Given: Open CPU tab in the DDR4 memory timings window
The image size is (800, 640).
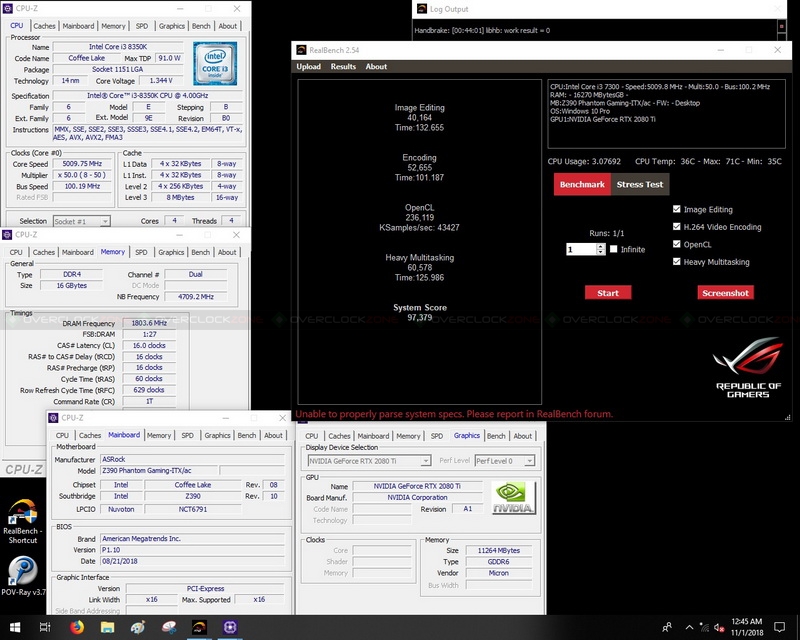Looking at the screenshot, I should (x=16, y=252).
